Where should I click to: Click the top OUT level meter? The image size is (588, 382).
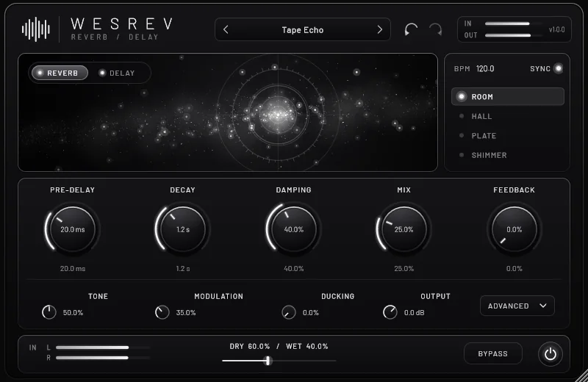513,35
